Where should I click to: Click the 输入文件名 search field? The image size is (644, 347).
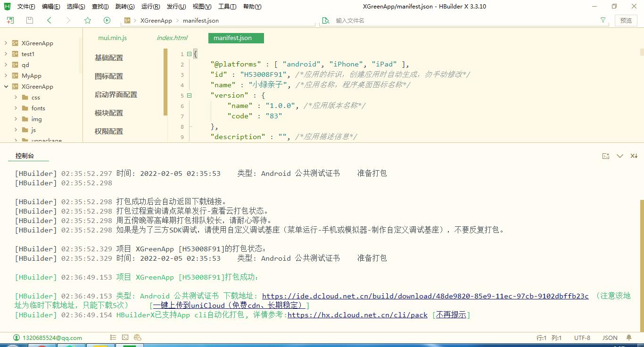[464, 20]
